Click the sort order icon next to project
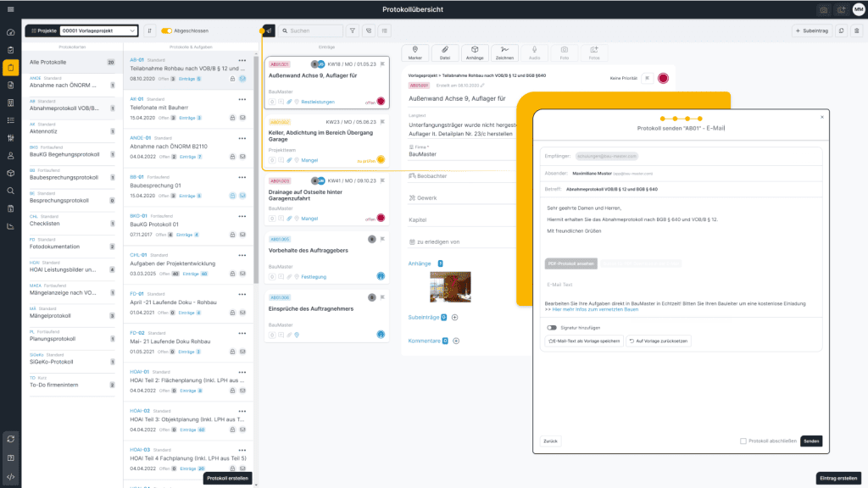Screen dimensions: 868x488 coord(150,30)
